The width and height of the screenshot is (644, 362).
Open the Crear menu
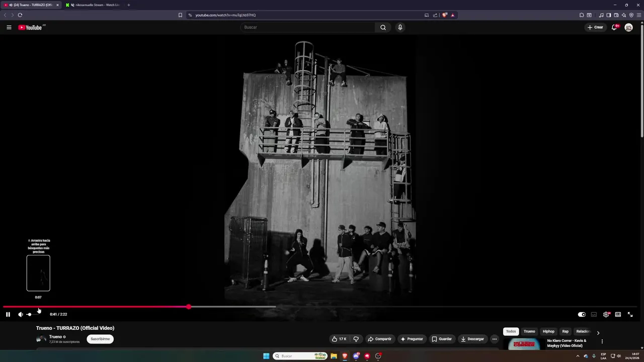tap(595, 27)
